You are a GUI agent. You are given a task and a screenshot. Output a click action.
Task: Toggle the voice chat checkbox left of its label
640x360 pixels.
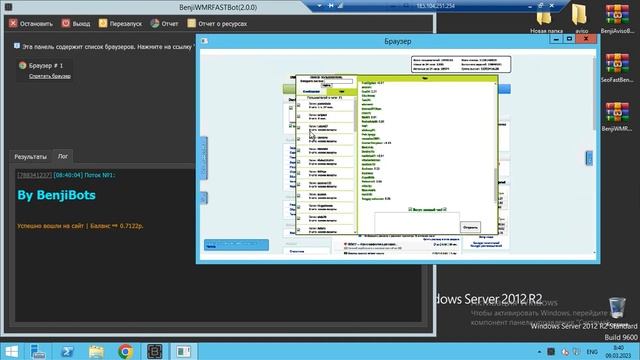[410, 209]
